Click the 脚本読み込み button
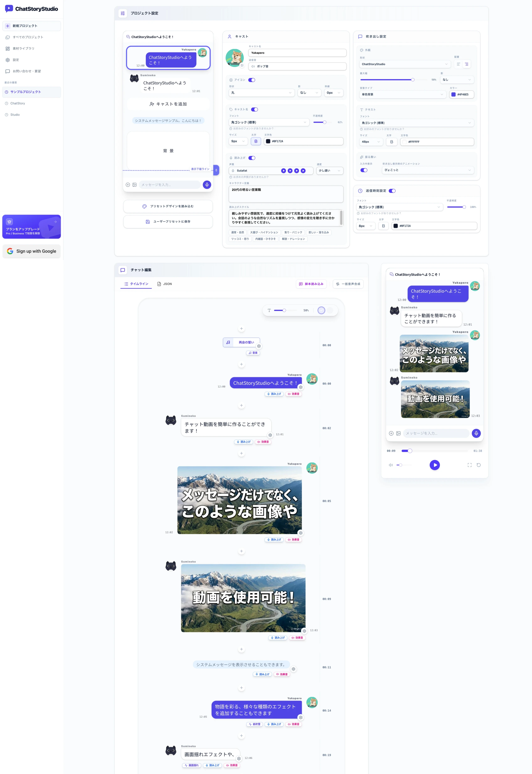This screenshot has height=774, width=532. tap(311, 284)
